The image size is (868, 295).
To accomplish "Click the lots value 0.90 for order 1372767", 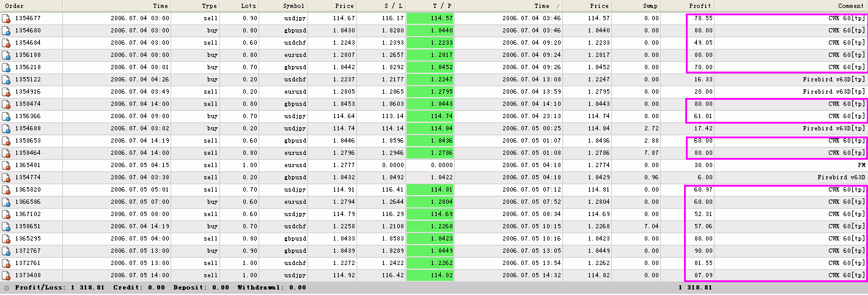I will click(249, 251).
